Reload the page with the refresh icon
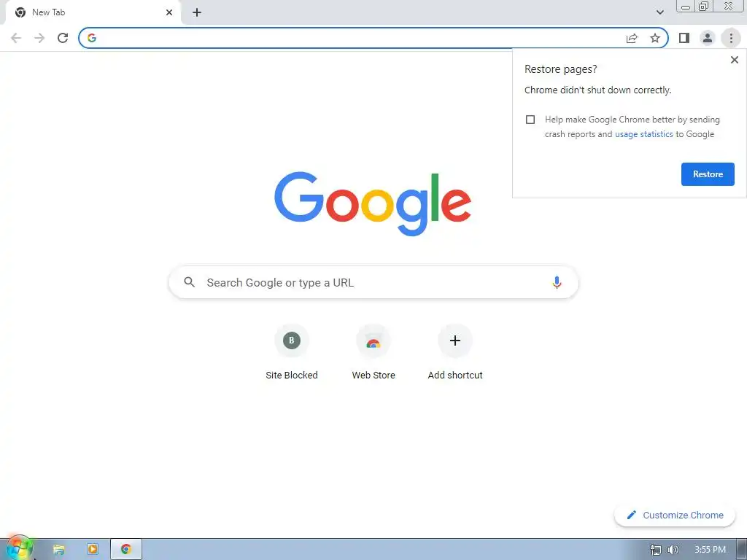Screen dimensions: 747x560 tap(63, 38)
